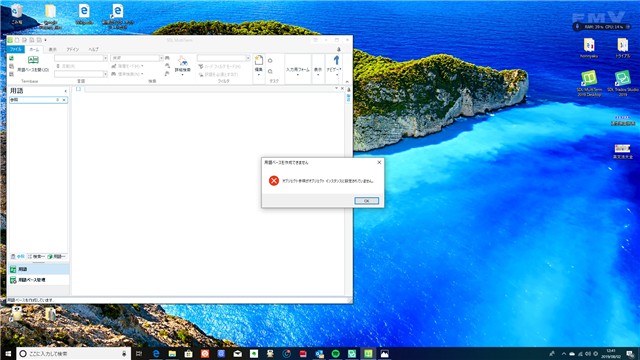Open Recycle Bin desktop icon

coord(17,14)
